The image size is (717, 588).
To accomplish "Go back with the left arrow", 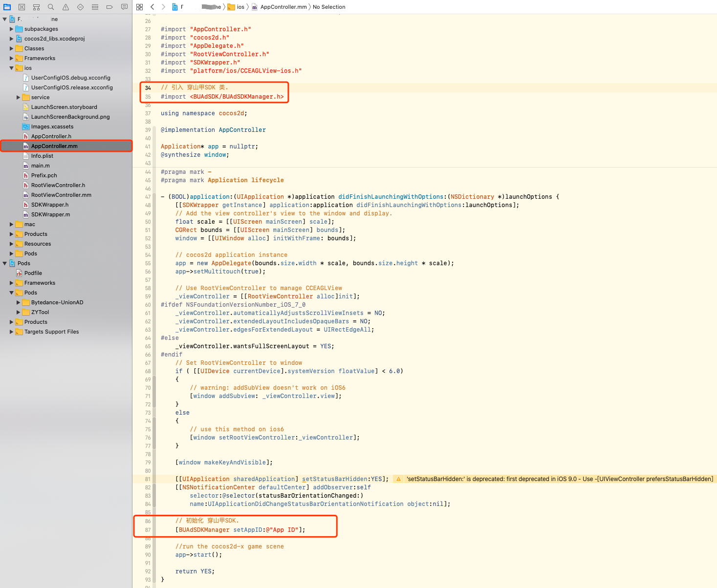I will click(x=152, y=7).
